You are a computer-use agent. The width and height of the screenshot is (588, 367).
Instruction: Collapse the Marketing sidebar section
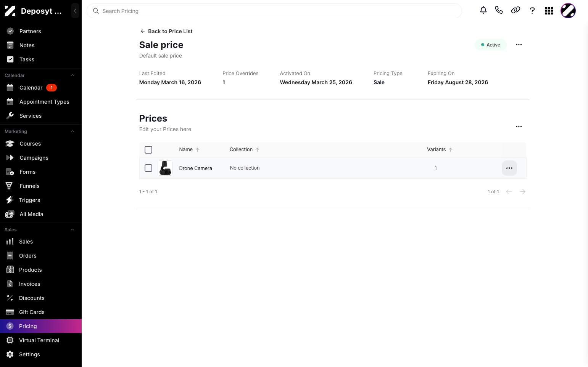coord(72,131)
